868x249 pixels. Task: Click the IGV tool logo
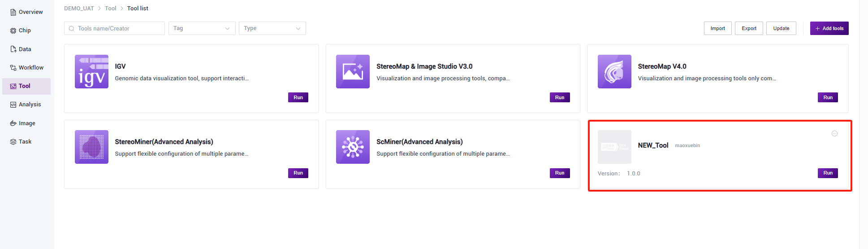pyautogui.click(x=91, y=72)
